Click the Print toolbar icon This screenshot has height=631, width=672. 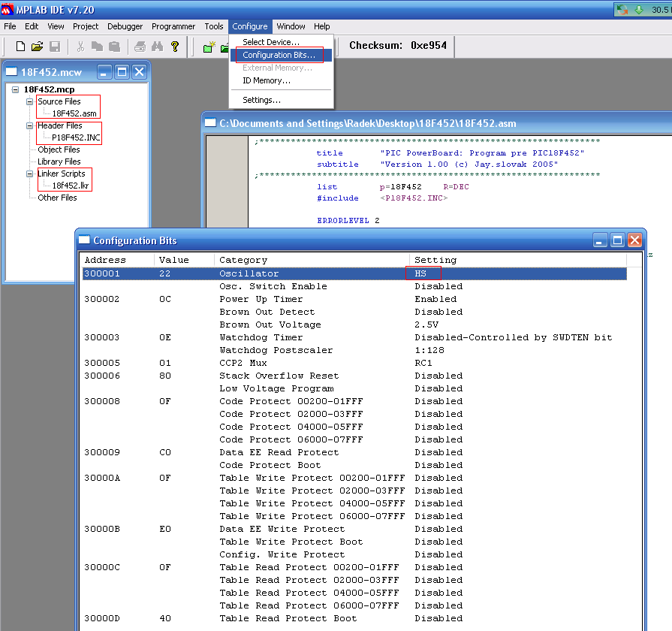[140, 47]
